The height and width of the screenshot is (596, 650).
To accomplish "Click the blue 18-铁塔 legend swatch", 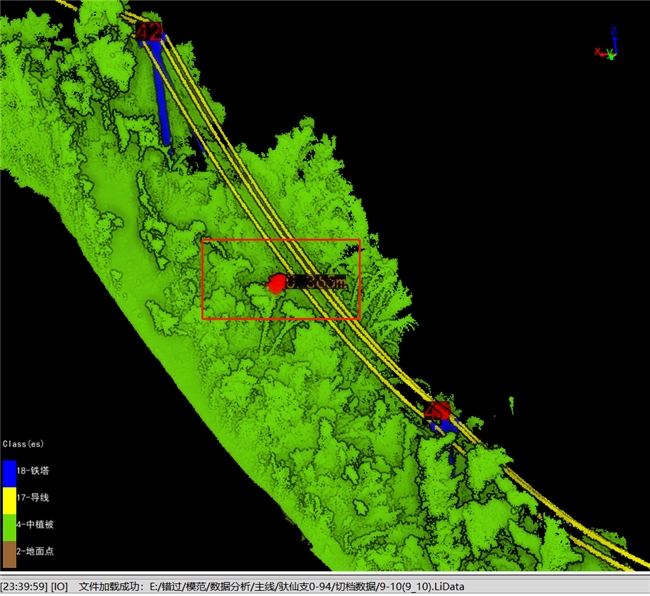I will pyautogui.click(x=9, y=472).
